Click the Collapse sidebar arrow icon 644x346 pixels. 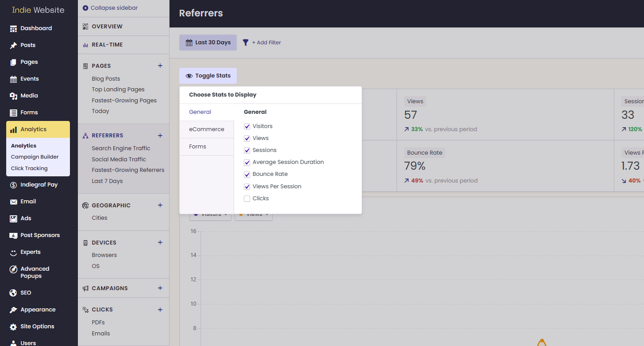click(85, 8)
